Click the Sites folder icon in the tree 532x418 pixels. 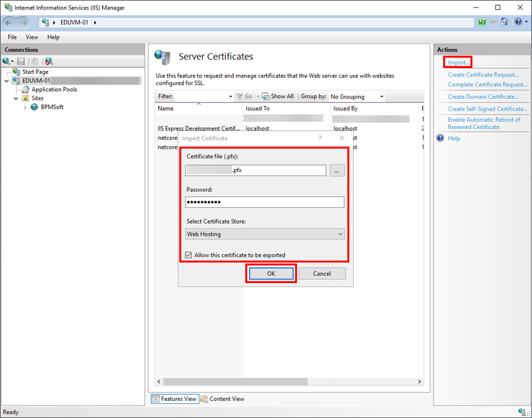(x=25, y=98)
